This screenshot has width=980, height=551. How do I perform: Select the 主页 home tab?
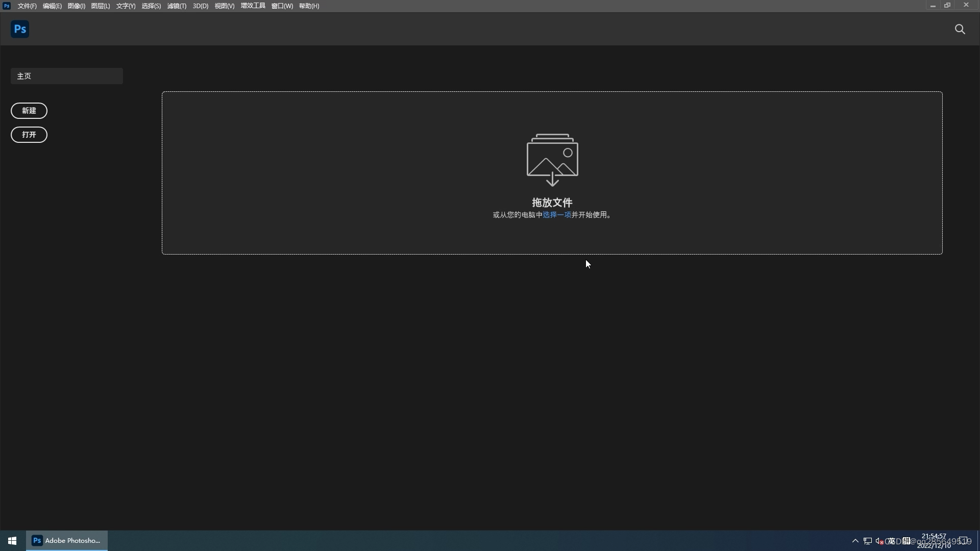pyautogui.click(x=67, y=76)
